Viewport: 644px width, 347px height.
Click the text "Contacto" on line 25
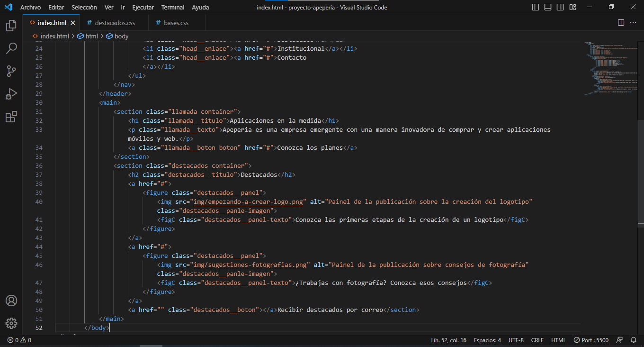[292, 57]
